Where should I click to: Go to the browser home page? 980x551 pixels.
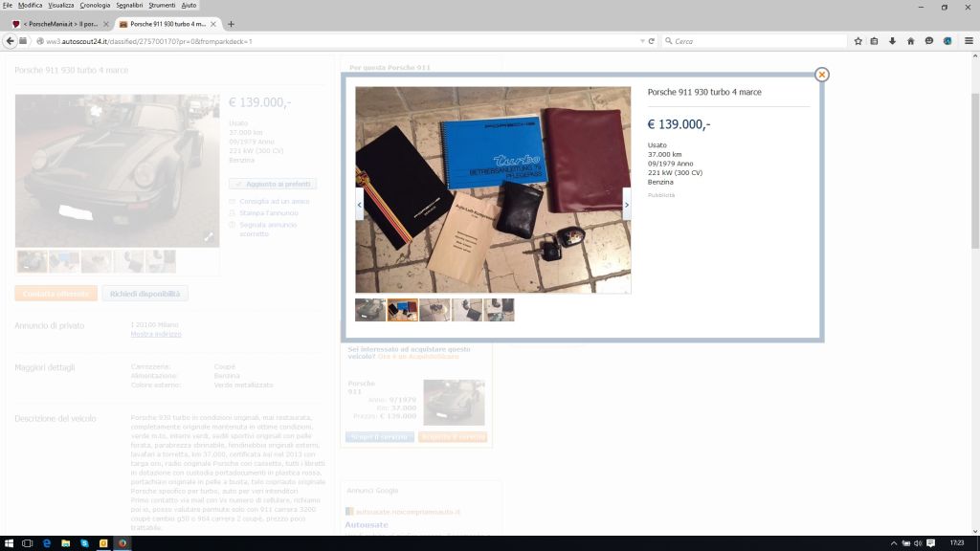coord(911,41)
